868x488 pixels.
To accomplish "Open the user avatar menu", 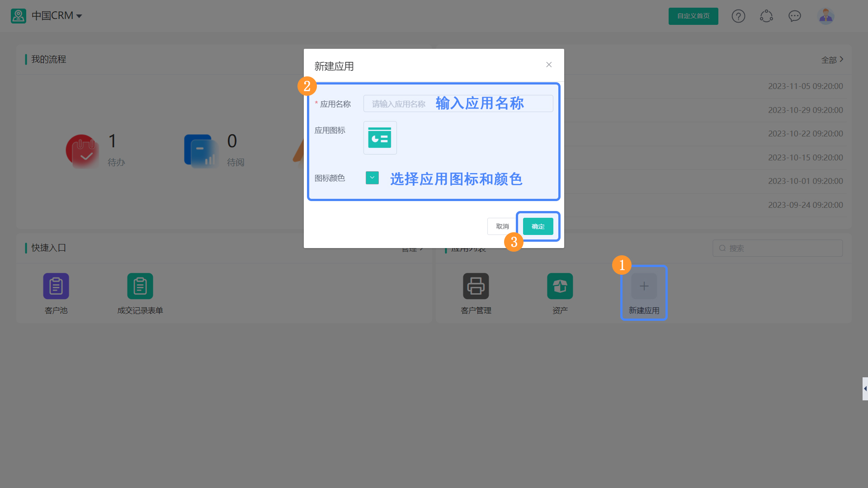I will click(x=826, y=16).
